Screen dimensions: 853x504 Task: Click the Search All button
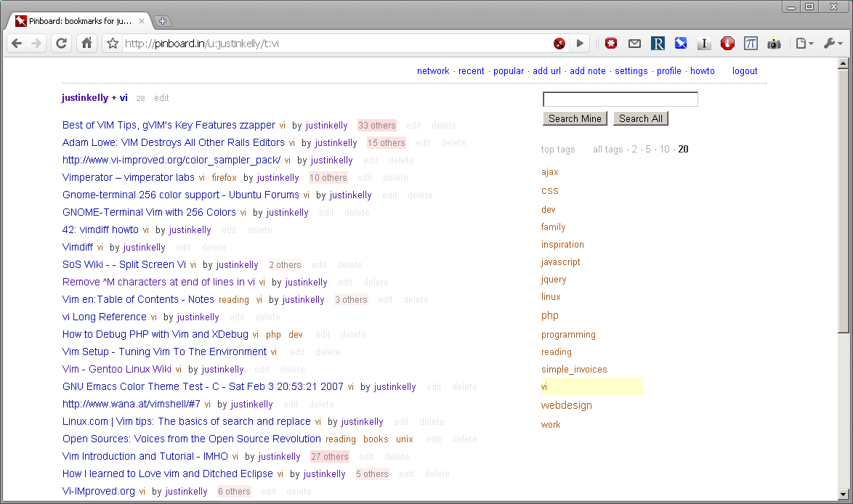click(641, 118)
